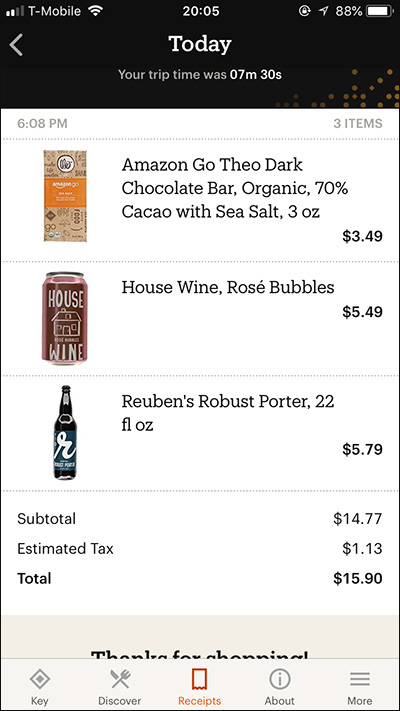Tap the Total $15.90 row
Viewport: 400px width, 711px height.
200,579
